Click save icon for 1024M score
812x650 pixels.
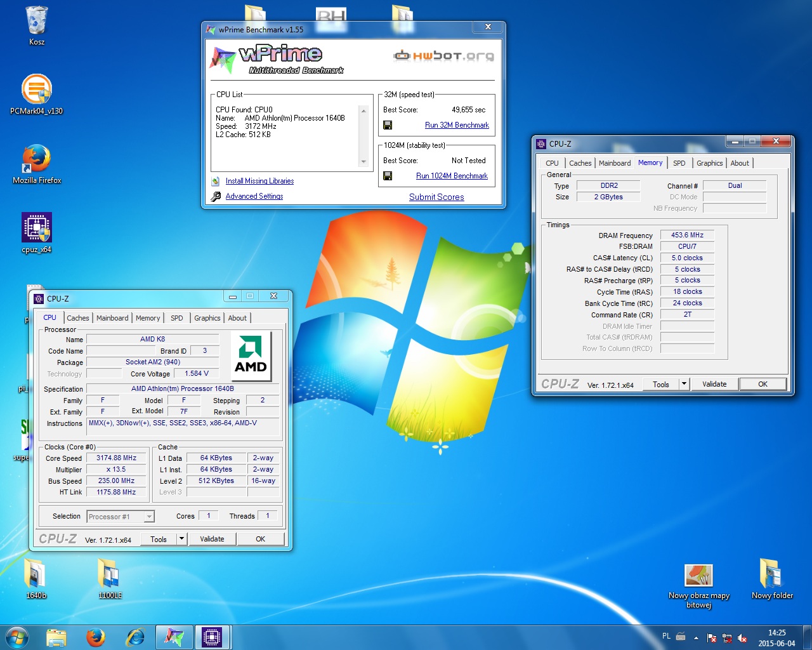point(388,176)
